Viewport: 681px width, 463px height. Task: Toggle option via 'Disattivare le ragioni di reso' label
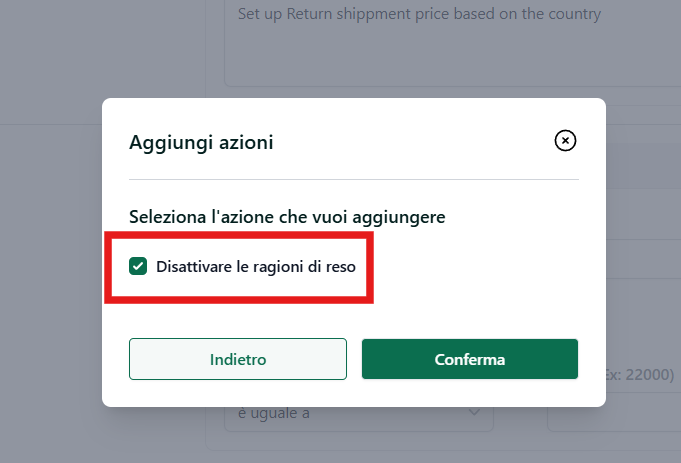(256, 267)
